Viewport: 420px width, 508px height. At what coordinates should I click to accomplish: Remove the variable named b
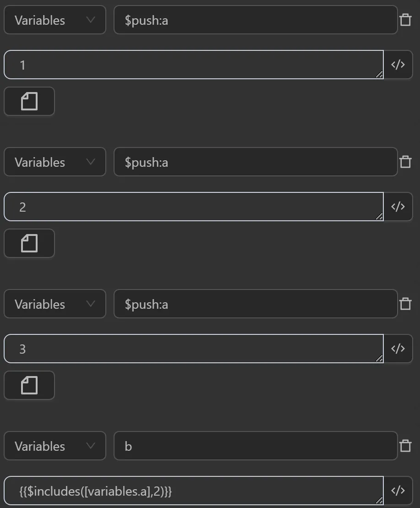405,446
